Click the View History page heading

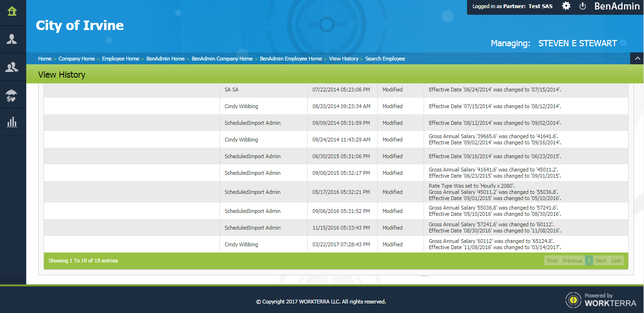pos(62,75)
